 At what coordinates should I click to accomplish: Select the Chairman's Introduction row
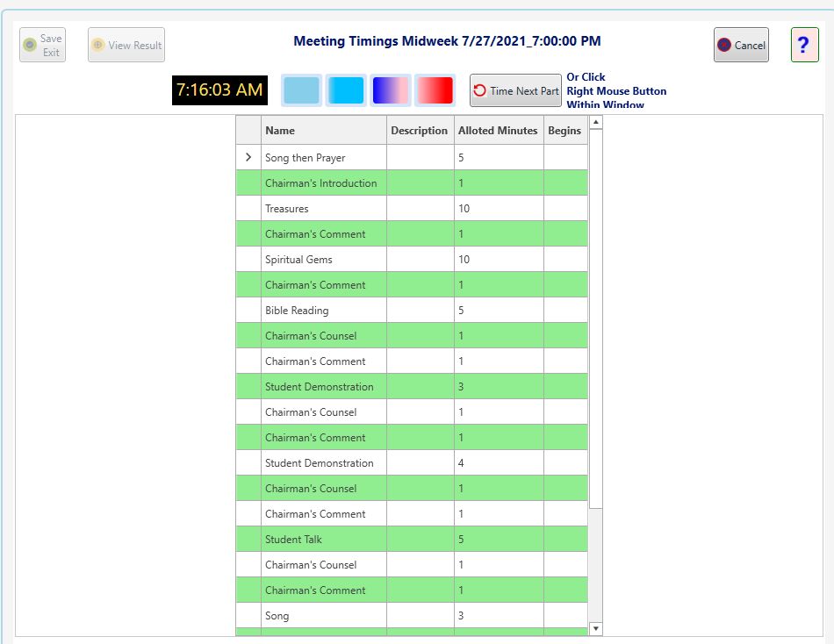pyautogui.click(x=412, y=183)
